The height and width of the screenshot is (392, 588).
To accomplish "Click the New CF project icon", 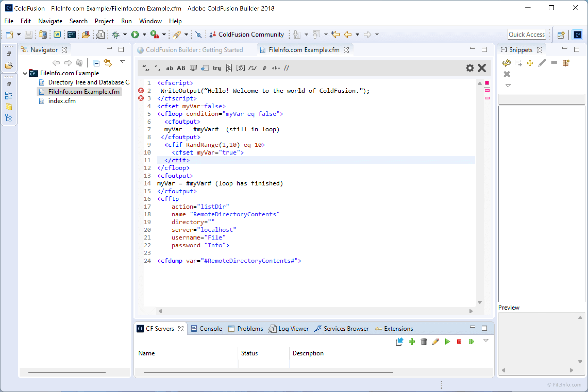I will click(x=71, y=35).
